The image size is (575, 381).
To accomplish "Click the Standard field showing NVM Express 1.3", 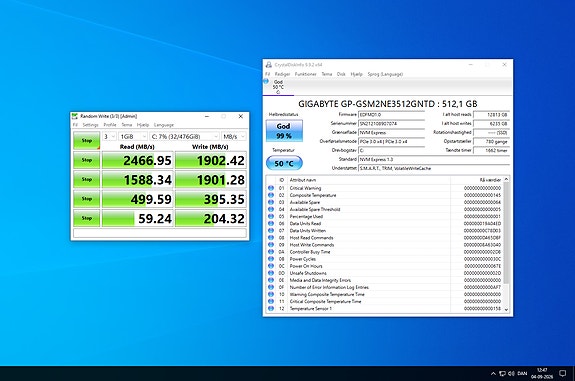I will point(434,160).
